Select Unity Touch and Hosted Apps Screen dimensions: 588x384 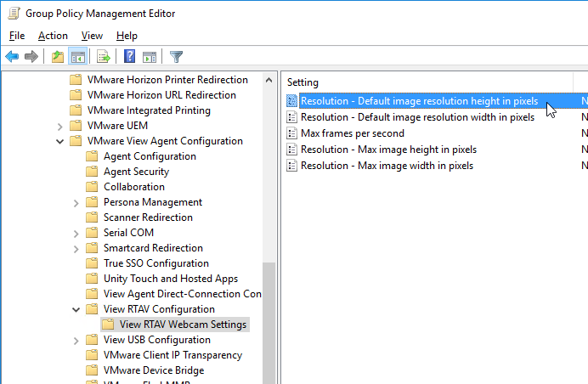[x=171, y=279]
